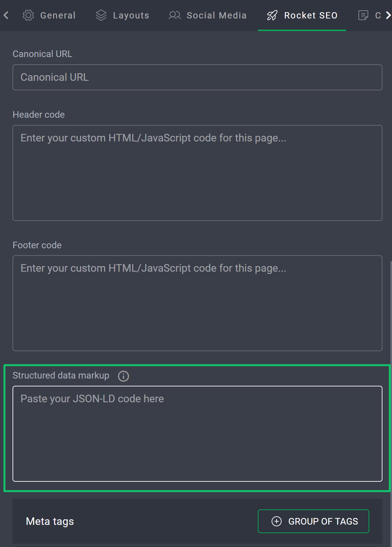This screenshot has width=392, height=547.
Task: Open the Layouts tab
Action: coord(131,15)
